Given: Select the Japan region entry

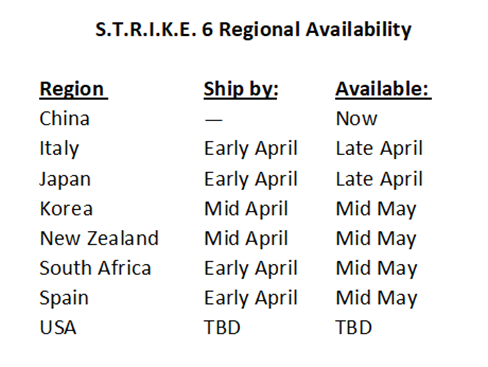Looking at the screenshot, I should tap(65, 179).
